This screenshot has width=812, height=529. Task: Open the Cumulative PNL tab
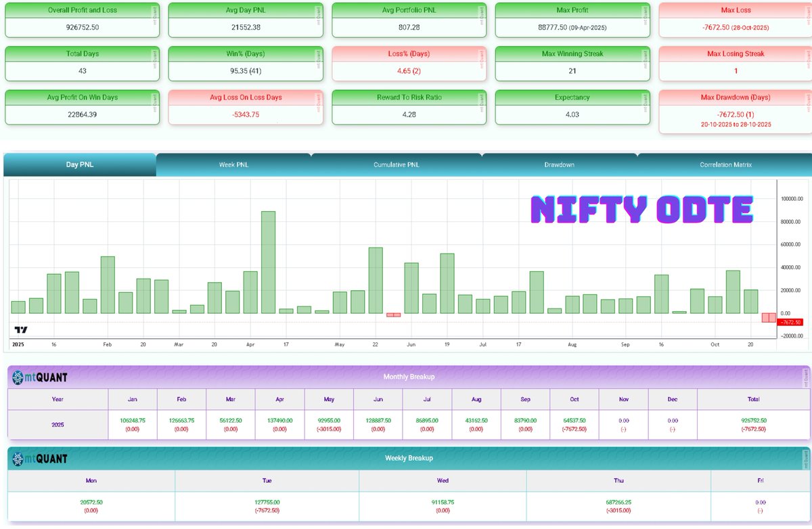(397, 164)
